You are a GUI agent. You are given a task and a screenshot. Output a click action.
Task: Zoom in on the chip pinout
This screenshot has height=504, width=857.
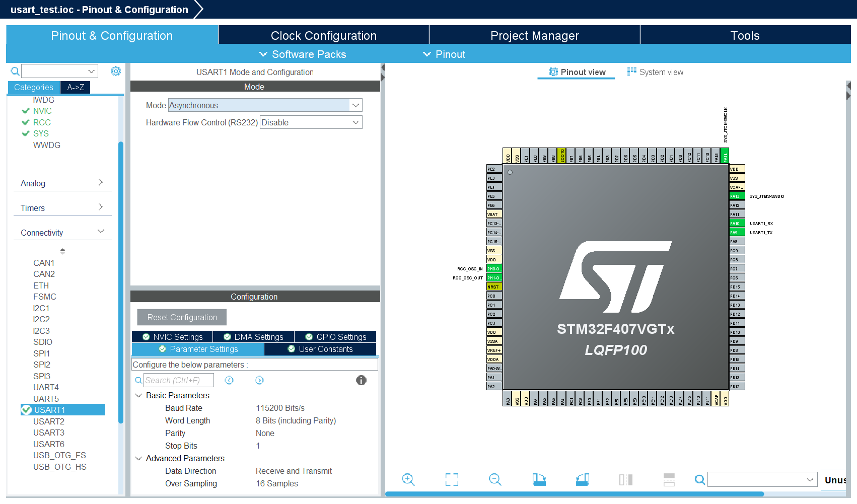click(x=408, y=479)
